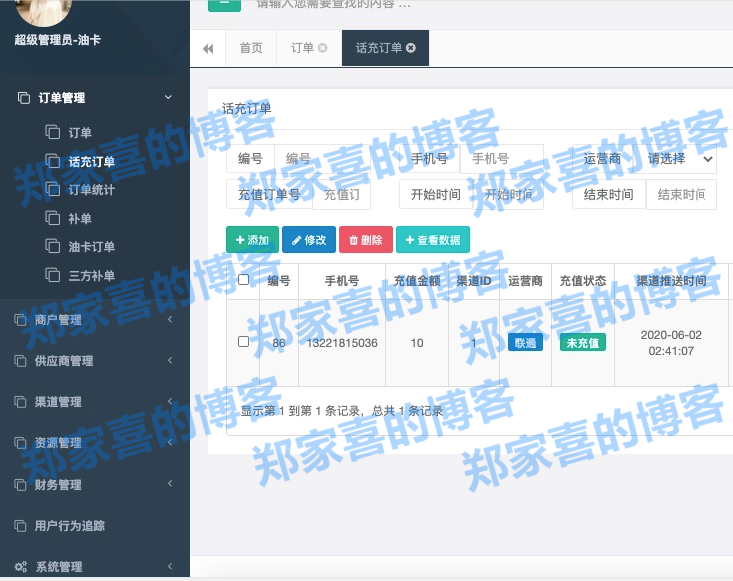Click the 手机号 column header
This screenshot has width=733, height=581.
(x=342, y=281)
